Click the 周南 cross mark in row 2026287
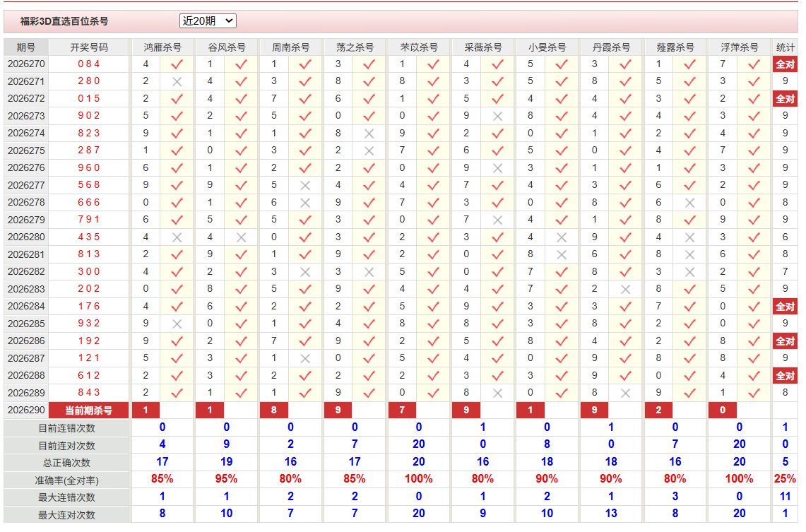This screenshot has width=806, height=532. tap(305, 358)
